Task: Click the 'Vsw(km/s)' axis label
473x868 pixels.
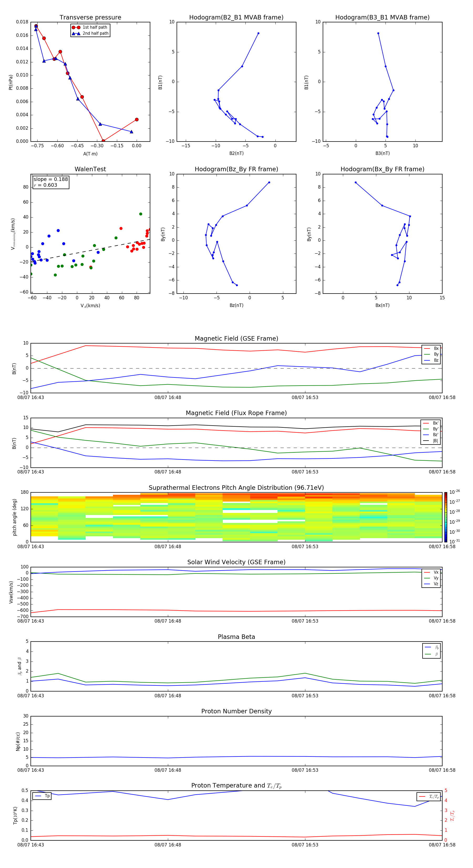Action: (11, 592)
